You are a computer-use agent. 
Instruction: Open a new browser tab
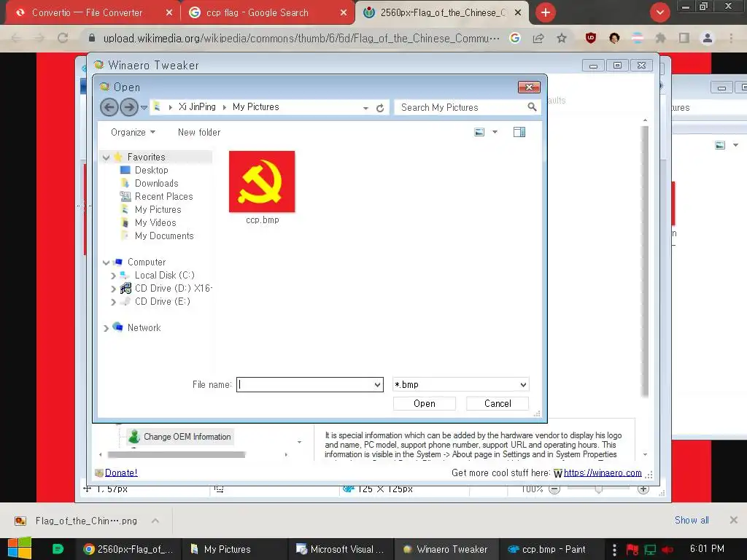pyautogui.click(x=546, y=13)
